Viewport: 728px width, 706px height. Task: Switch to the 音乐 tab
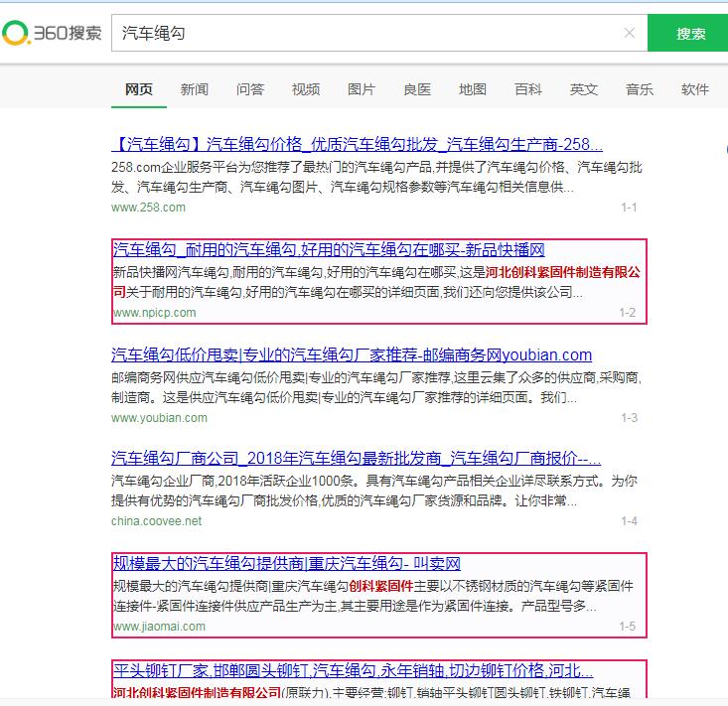click(640, 89)
